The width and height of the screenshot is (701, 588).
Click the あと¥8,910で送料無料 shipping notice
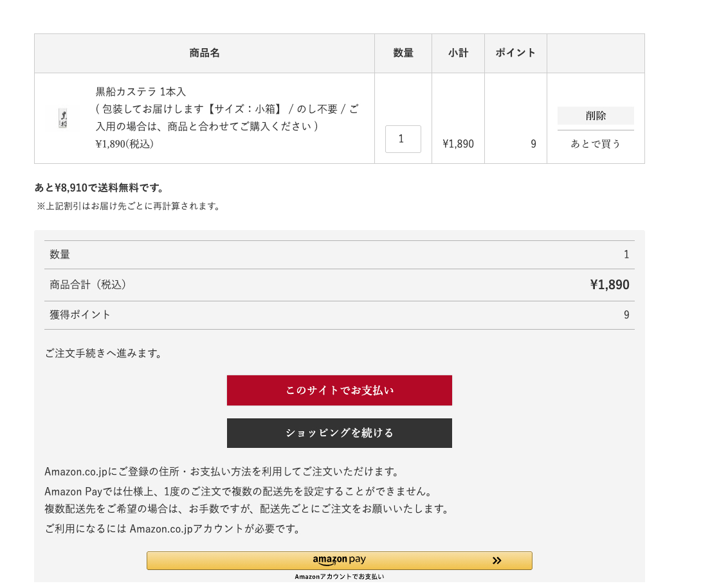point(99,188)
